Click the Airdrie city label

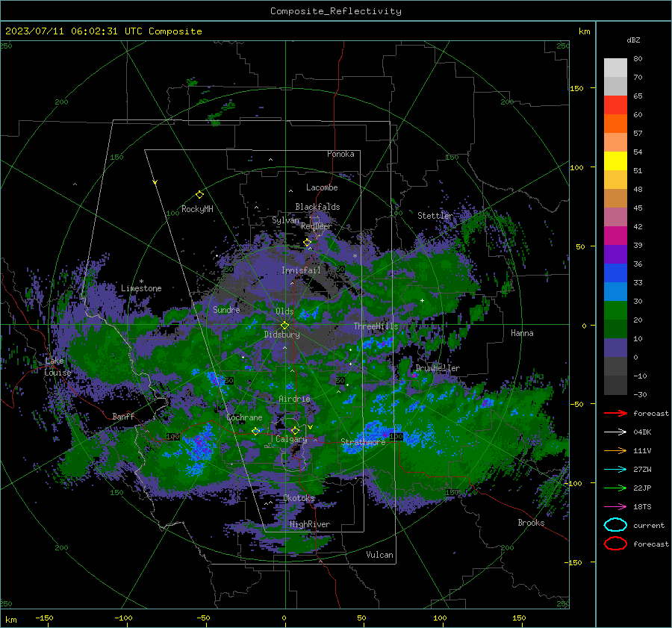click(294, 399)
